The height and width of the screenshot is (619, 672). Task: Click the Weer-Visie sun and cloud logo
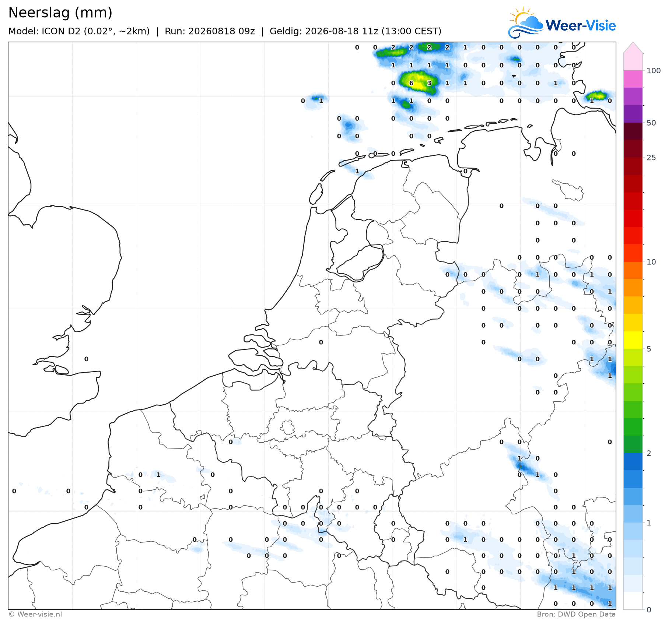(525, 22)
